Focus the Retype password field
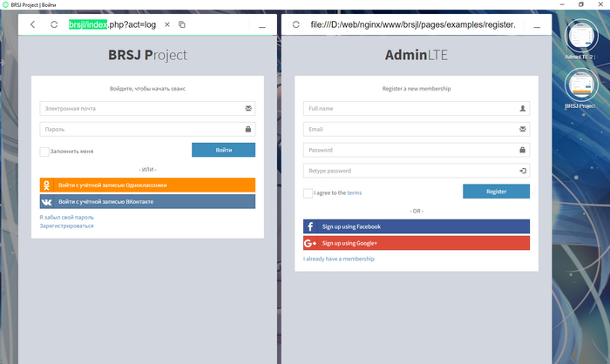This screenshot has width=610, height=364. [x=417, y=171]
